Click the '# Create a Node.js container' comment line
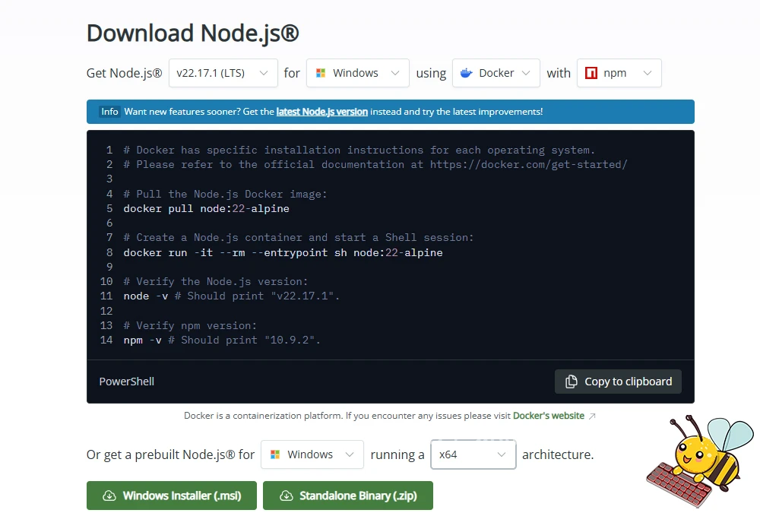 (x=299, y=237)
